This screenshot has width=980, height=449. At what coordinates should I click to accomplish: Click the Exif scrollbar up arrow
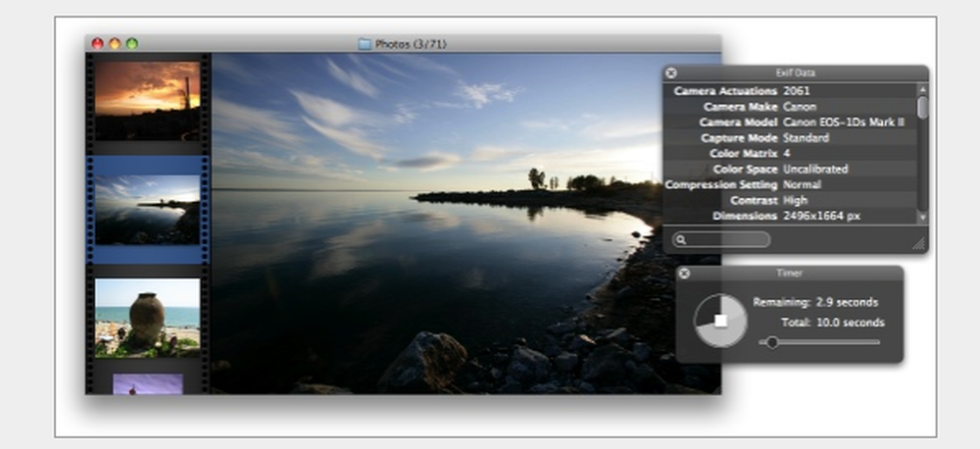(922, 90)
